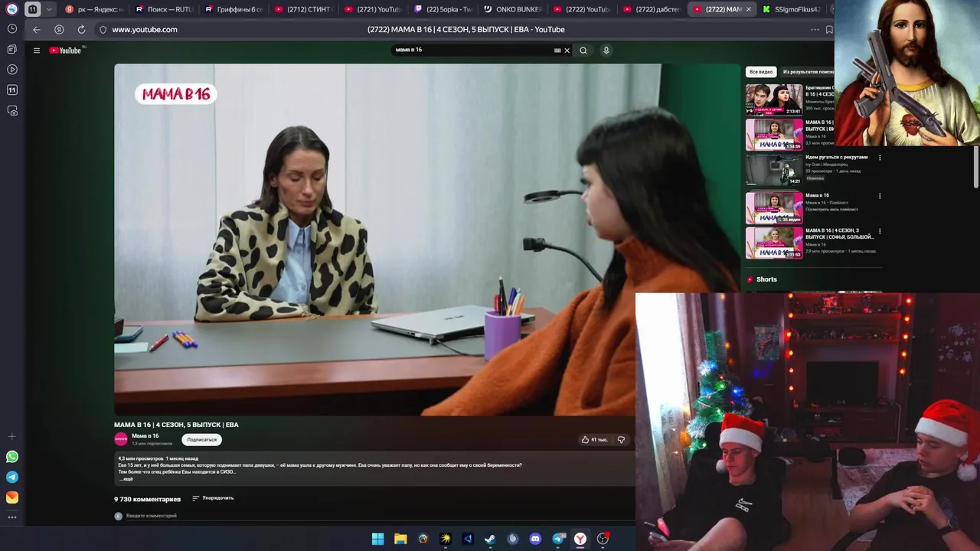This screenshot has height=551, width=980.
Task: Open the 14:21 gameplay video thumbnail
Action: click(x=774, y=170)
